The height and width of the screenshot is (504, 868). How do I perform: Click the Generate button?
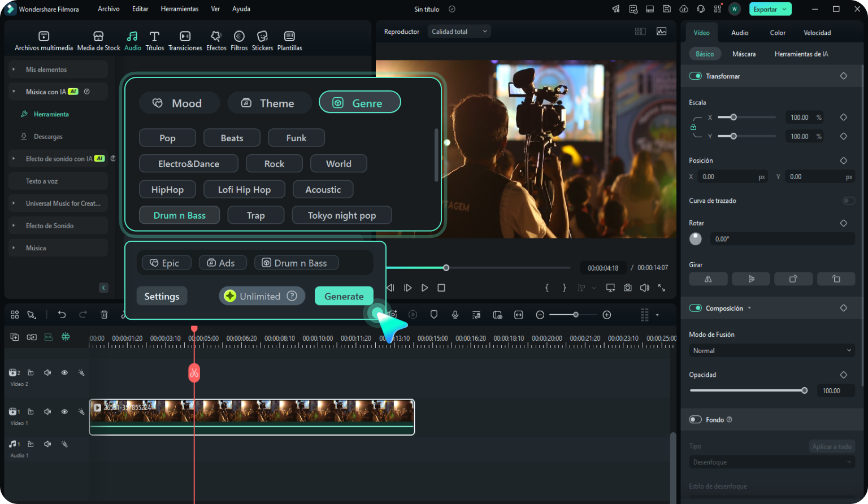pyautogui.click(x=344, y=296)
